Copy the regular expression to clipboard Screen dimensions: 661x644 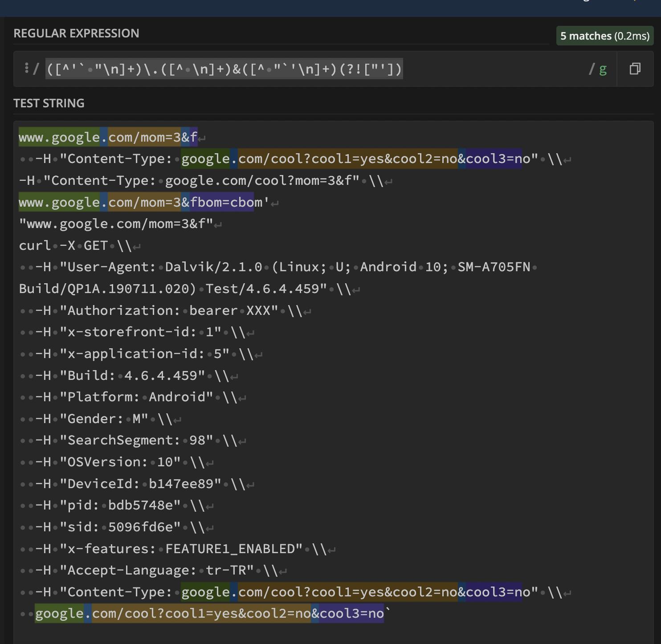point(635,69)
